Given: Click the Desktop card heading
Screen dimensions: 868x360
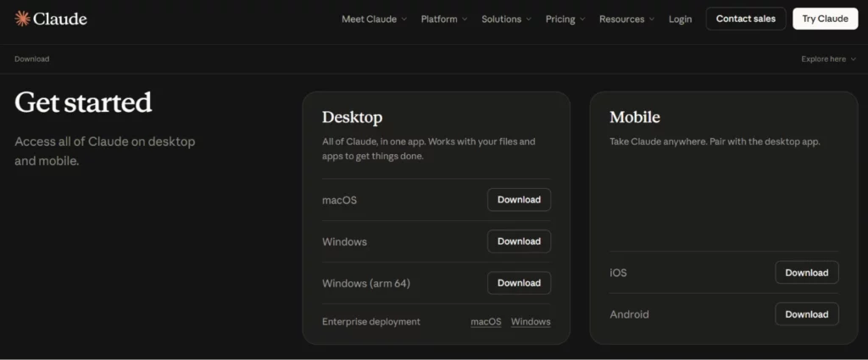Looking at the screenshot, I should pyautogui.click(x=352, y=117).
